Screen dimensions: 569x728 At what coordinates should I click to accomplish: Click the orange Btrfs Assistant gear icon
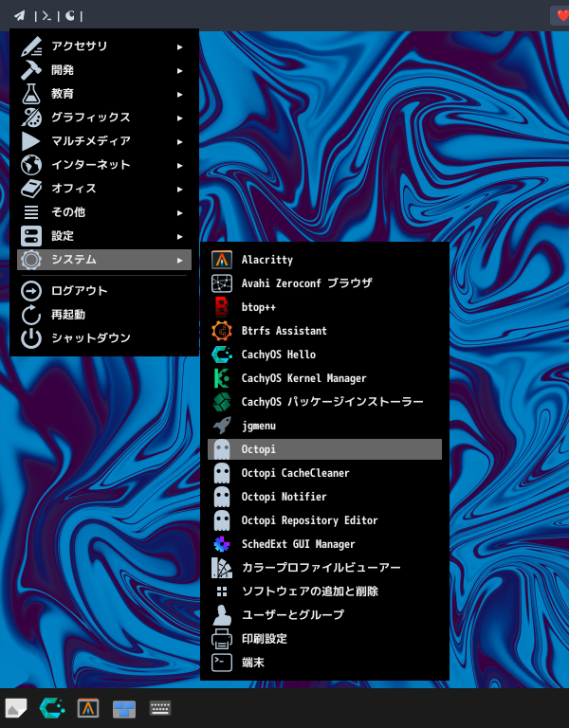click(222, 331)
